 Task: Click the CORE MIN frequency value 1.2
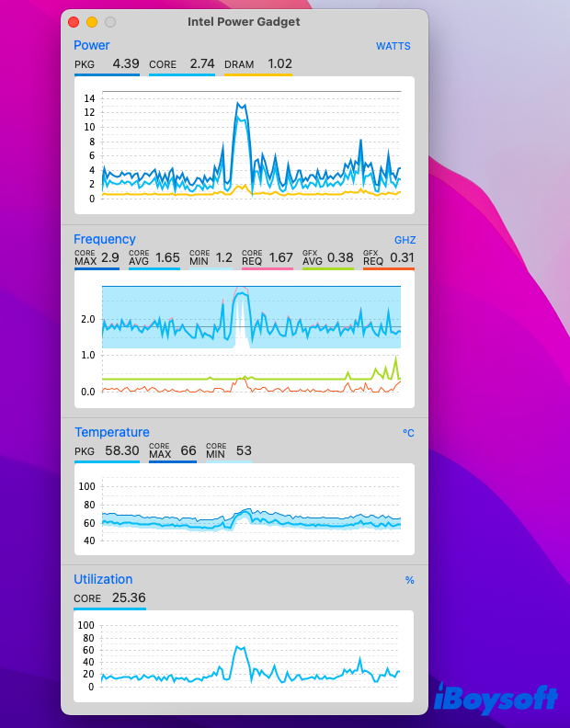pos(224,257)
